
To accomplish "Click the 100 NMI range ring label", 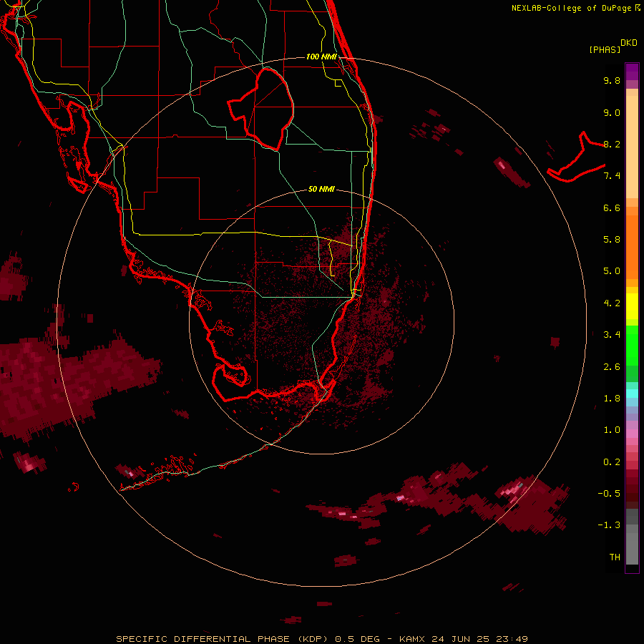I will coord(321,57).
